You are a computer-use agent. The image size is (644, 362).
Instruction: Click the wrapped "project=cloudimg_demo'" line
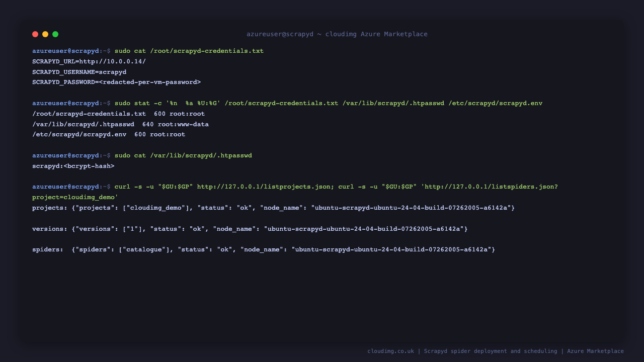pos(75,197)
